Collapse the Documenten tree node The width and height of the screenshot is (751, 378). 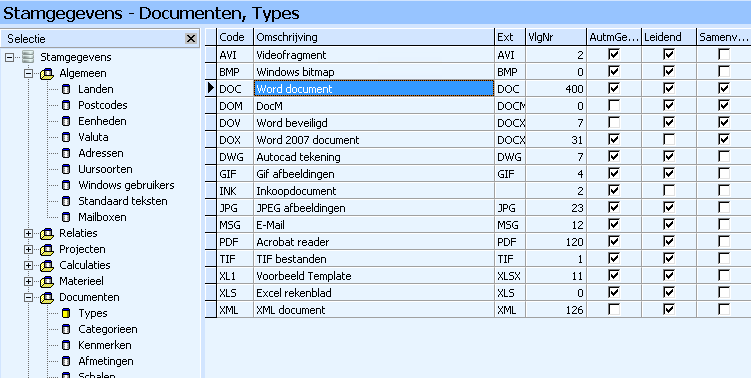point(28,298)
